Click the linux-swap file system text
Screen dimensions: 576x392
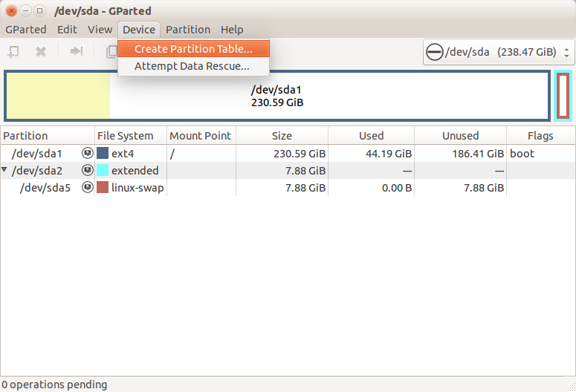coord(137,188)
